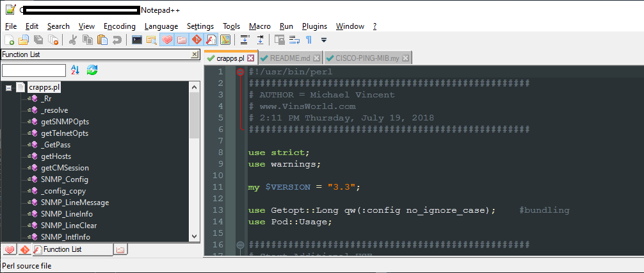This screenshot has width=644, height=273.
Task: Switch to the heart panel bottom tab
Action: [x=10, y=249]
